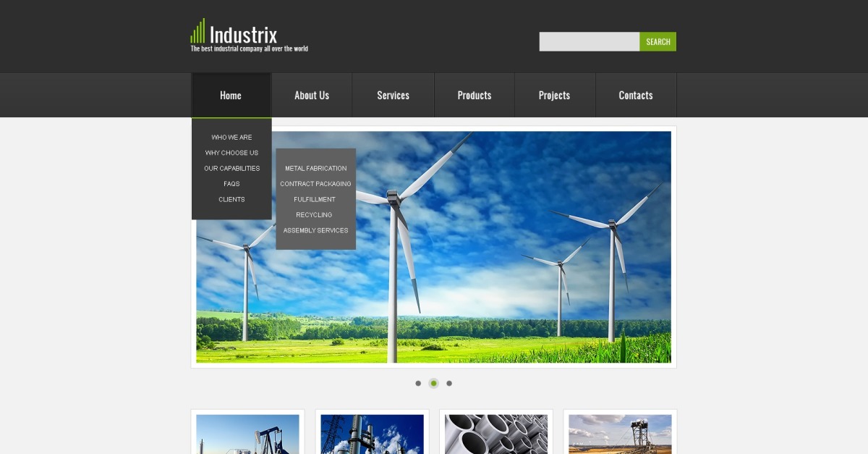Choose Metal Fabrication from flyout

(315, 169)
